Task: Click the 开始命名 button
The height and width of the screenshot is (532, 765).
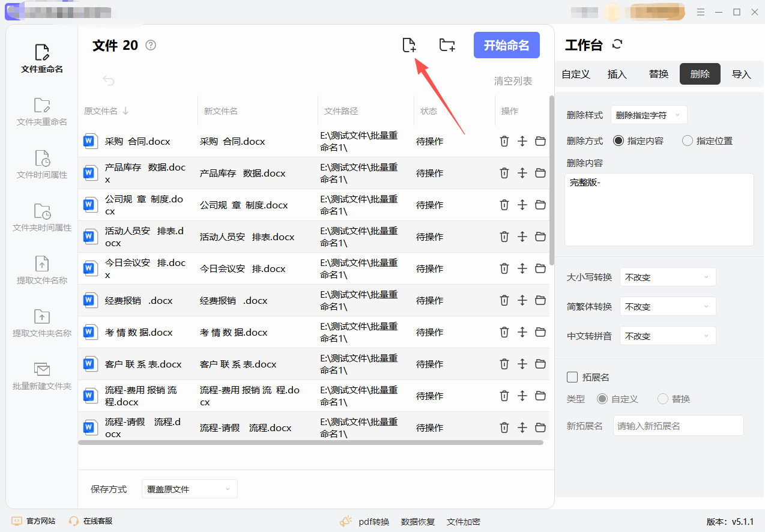Action: (506, 45)
